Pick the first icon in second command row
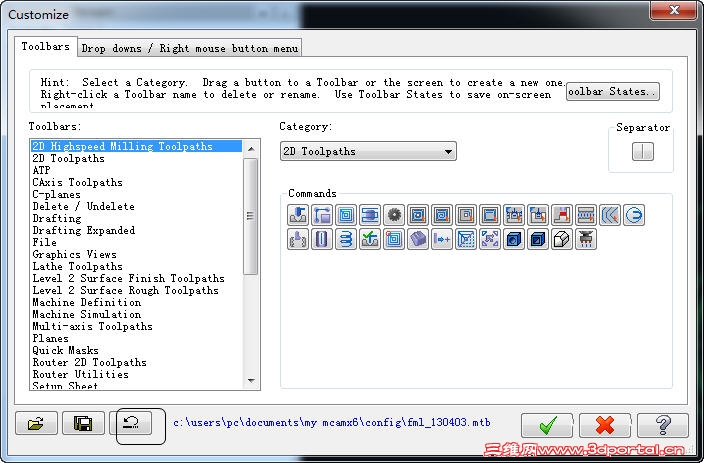 (298, 239)
